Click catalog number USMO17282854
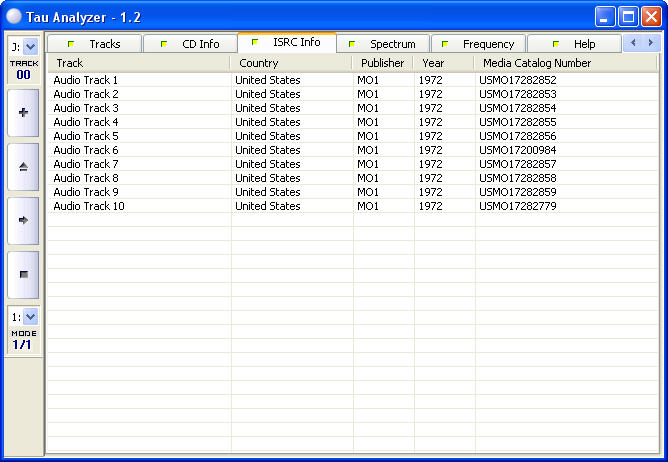This screenshot has width=668, height=462. coord(518,108)
